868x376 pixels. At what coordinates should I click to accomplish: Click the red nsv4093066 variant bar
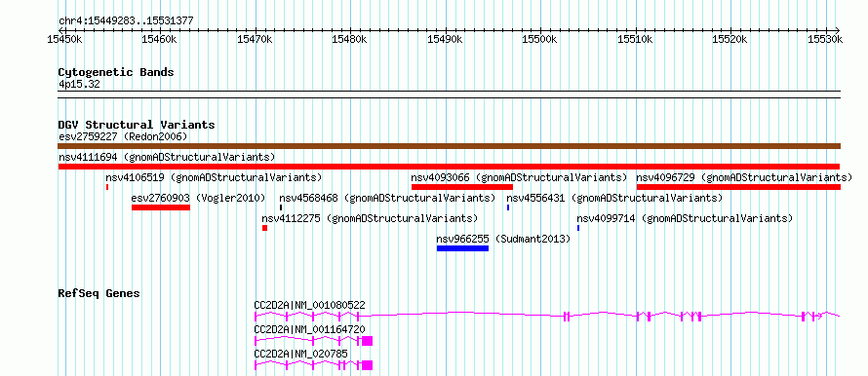point(461,187)
